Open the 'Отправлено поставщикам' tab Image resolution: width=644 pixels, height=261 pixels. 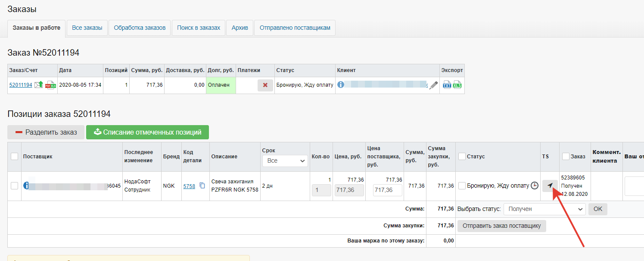295,28
